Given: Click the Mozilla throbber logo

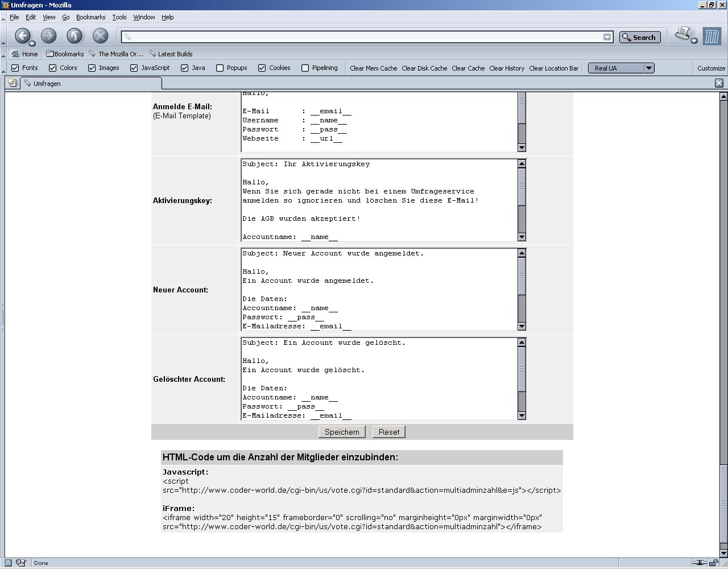Looking at the screenshot, I should click(x=712, y=37).
